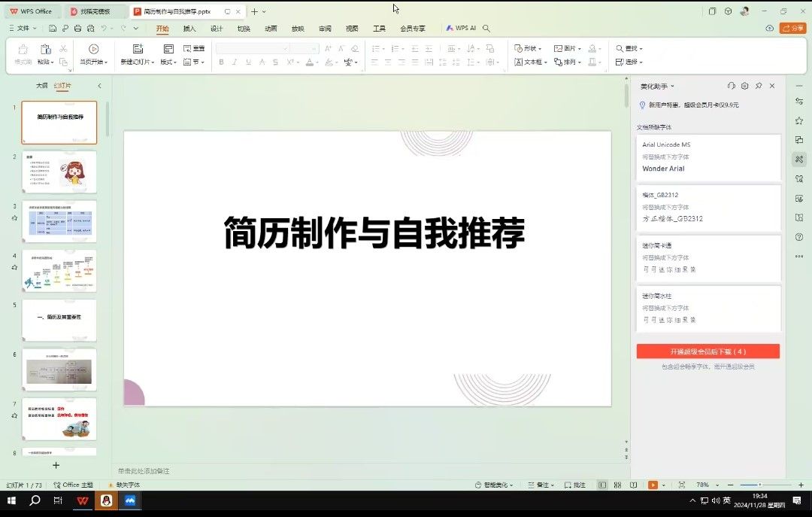Start slideshow from the status bar play button
The image size is (812, 517).
653,485
